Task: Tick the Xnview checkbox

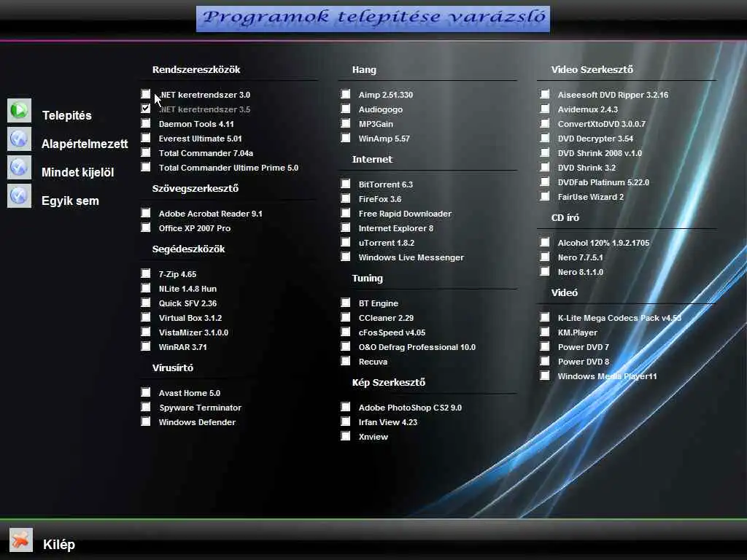Action: 346,436
